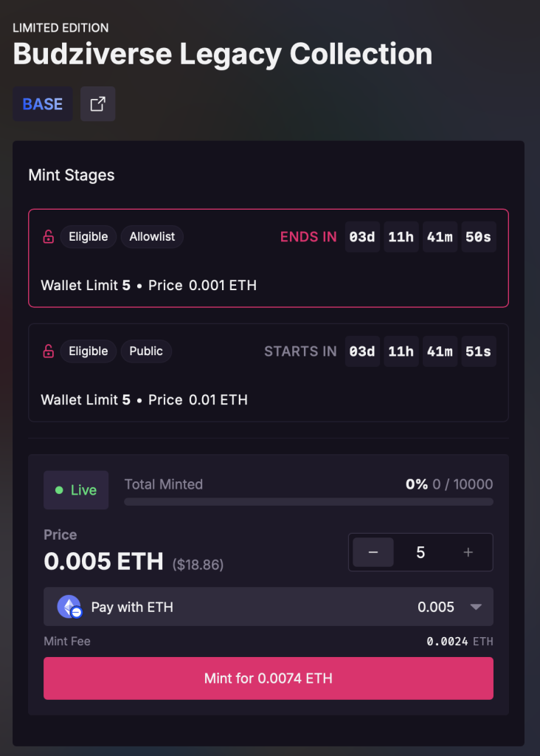Click the unlock icon in Public stage
Image resolution: width=540 pixels, height=756 pixels.
(48, 351)
